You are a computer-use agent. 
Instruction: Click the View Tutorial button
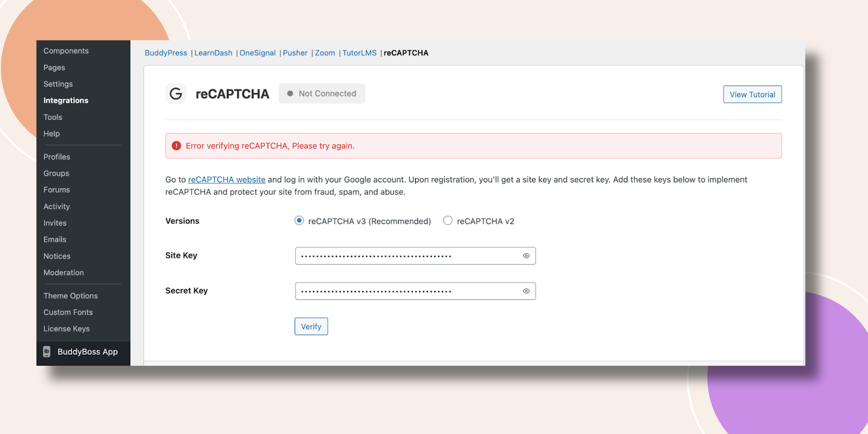(752, 94)
